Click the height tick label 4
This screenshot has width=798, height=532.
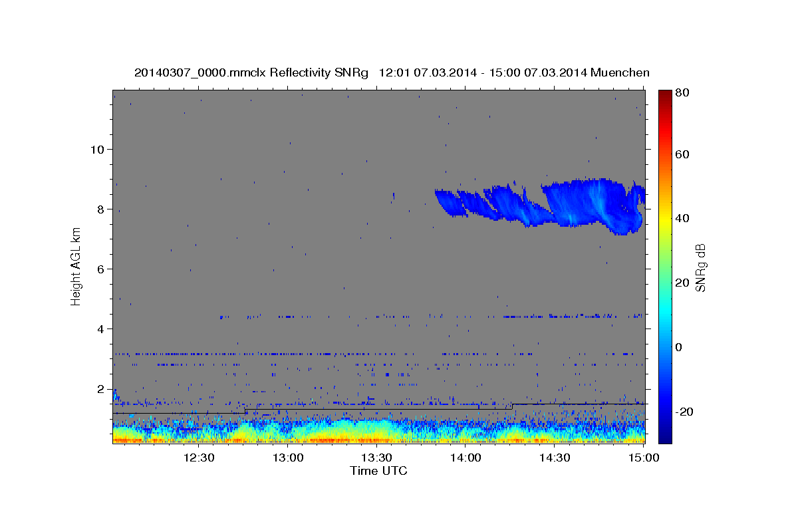coord(99,329)
